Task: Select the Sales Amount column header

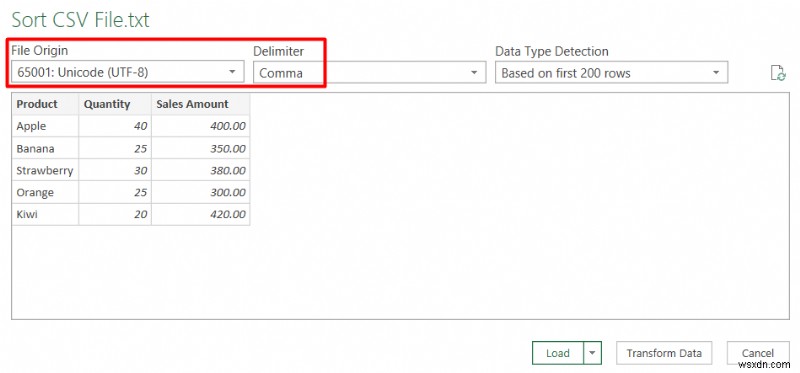Action: [201, 104]
